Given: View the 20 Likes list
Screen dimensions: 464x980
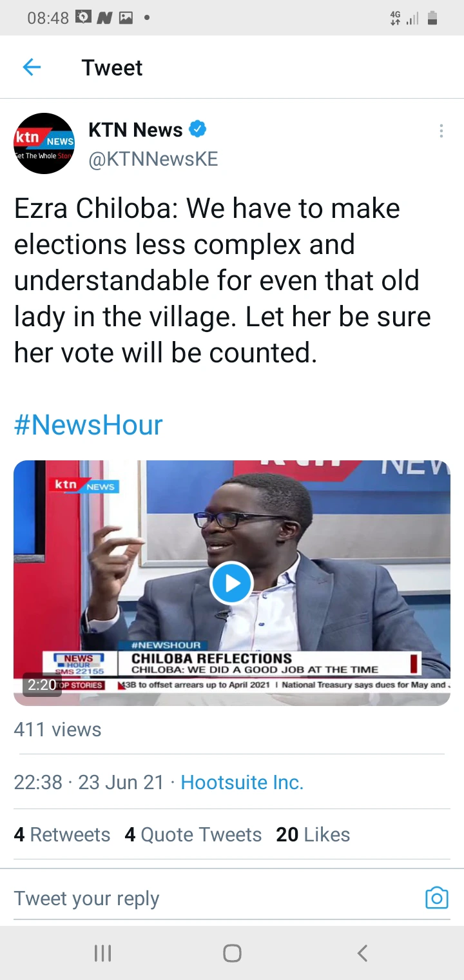Looking at the screenshot, I should click(313, 834).
